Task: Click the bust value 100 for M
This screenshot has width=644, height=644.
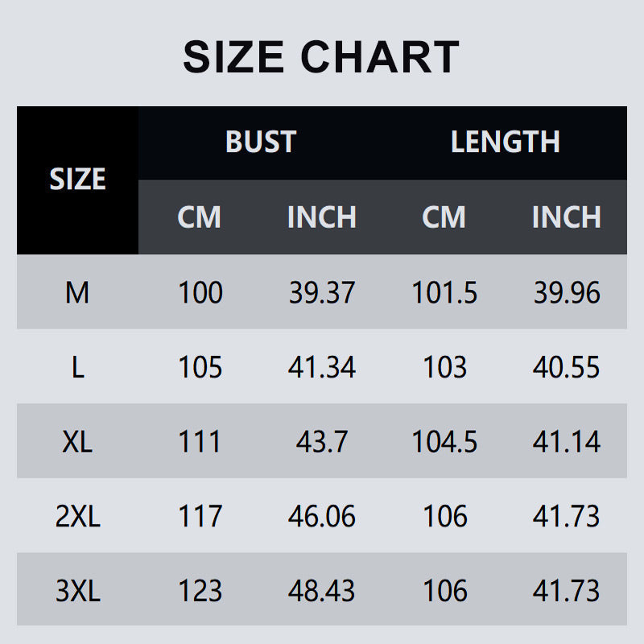Action: click(200, 293)
